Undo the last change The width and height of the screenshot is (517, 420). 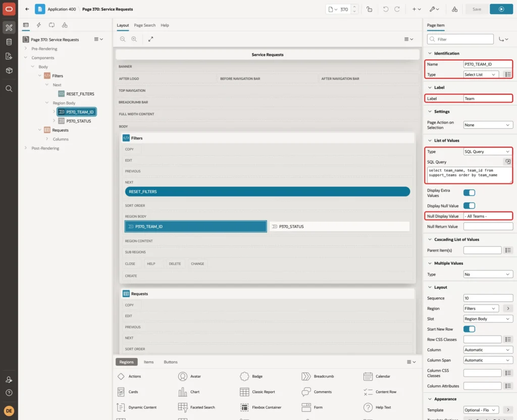(x=385, y=9)
